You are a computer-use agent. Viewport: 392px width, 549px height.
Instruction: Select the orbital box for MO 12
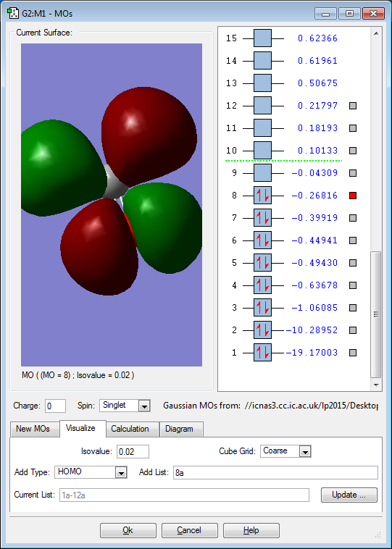262,106
